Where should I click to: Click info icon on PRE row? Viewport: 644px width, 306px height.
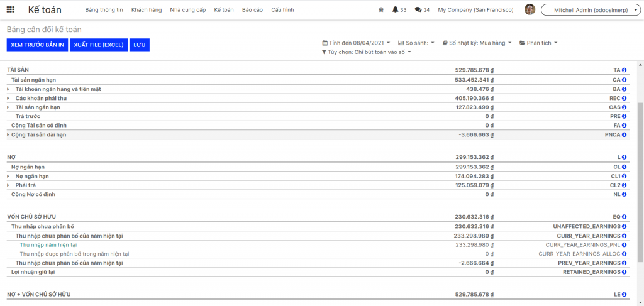(625, 116)
